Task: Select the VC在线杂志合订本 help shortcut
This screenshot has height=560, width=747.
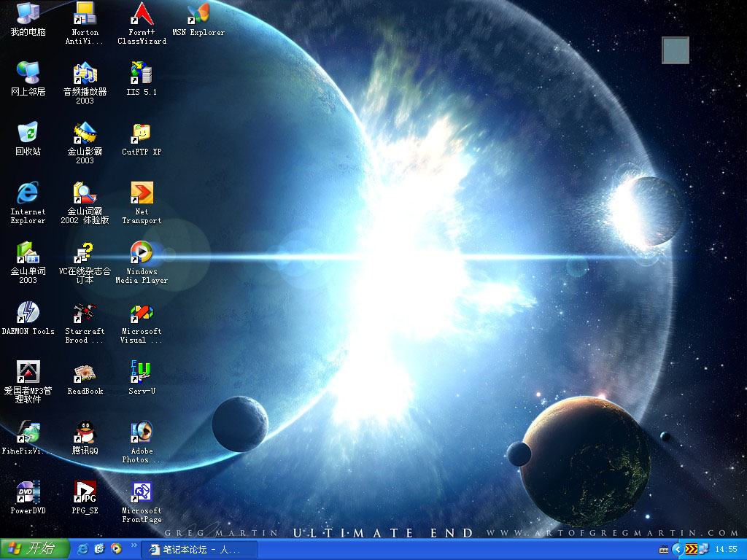Action: [85, 262]
